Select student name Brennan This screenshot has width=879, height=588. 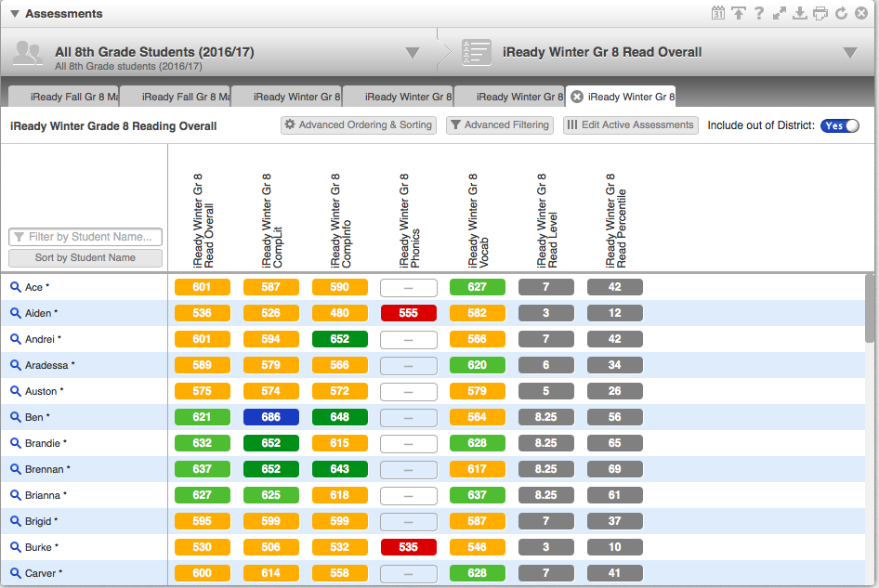point(45,469)
